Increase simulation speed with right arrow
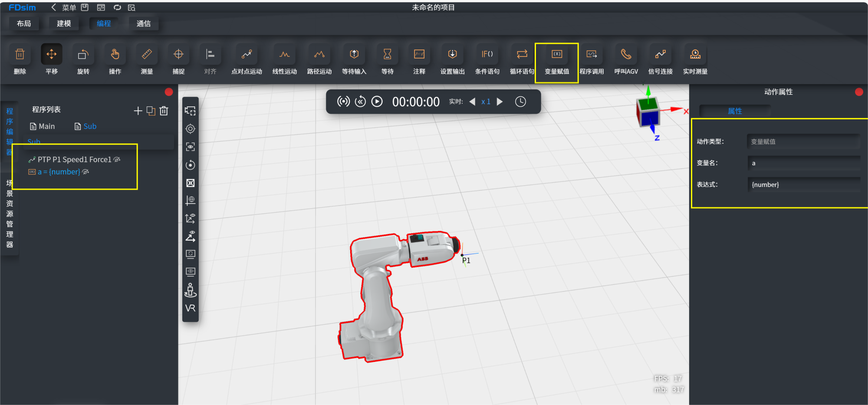 (x=500, y=102)
